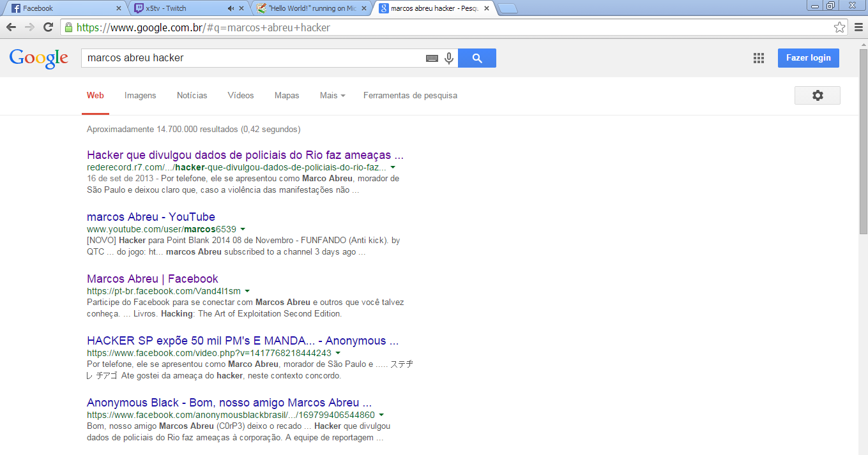Screen dimensions: 868x455
Task: Open the search settings gear
Action: (817, 95)
